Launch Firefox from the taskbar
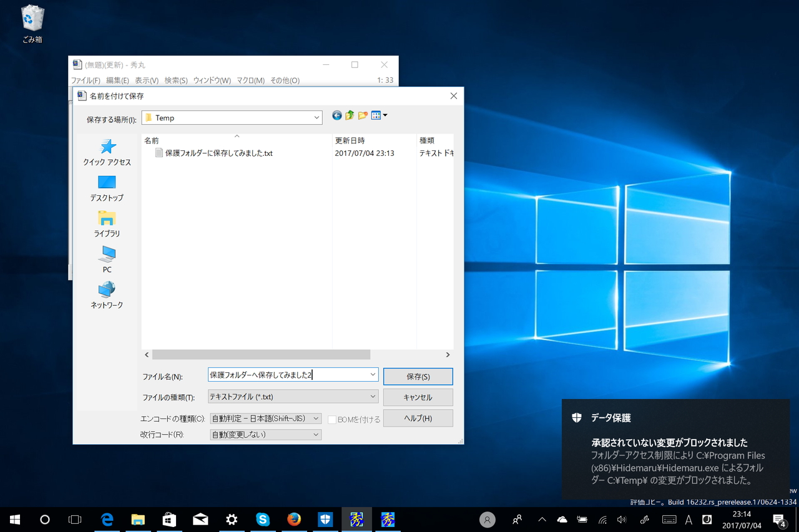799x532 pixels. click(x=294, y=519)
